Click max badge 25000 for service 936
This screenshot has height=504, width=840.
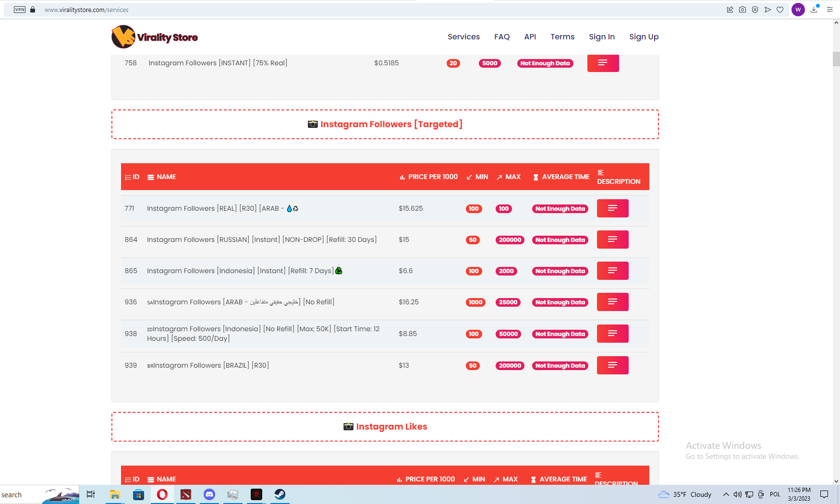508,302
